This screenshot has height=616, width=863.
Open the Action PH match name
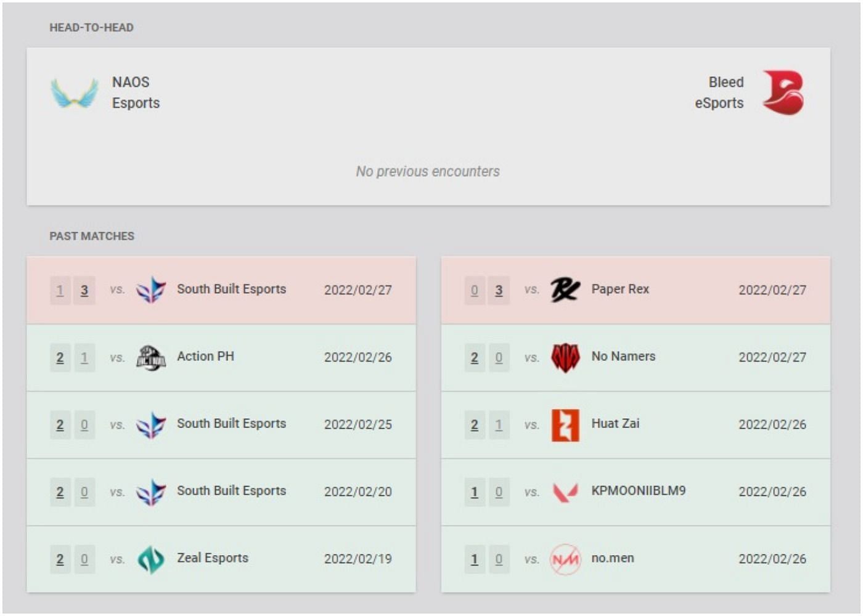point(205,356)
